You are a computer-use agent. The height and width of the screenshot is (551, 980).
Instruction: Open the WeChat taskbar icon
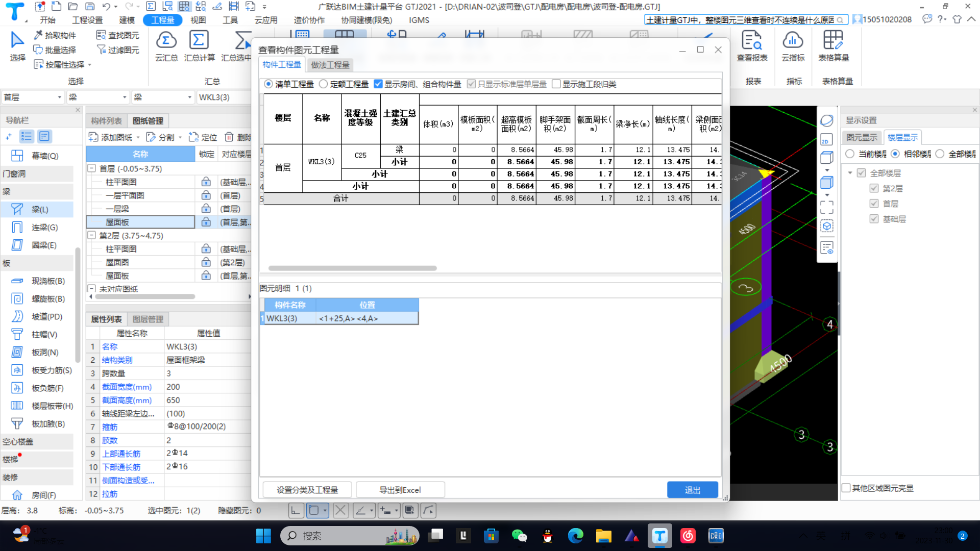pos(519,536)
